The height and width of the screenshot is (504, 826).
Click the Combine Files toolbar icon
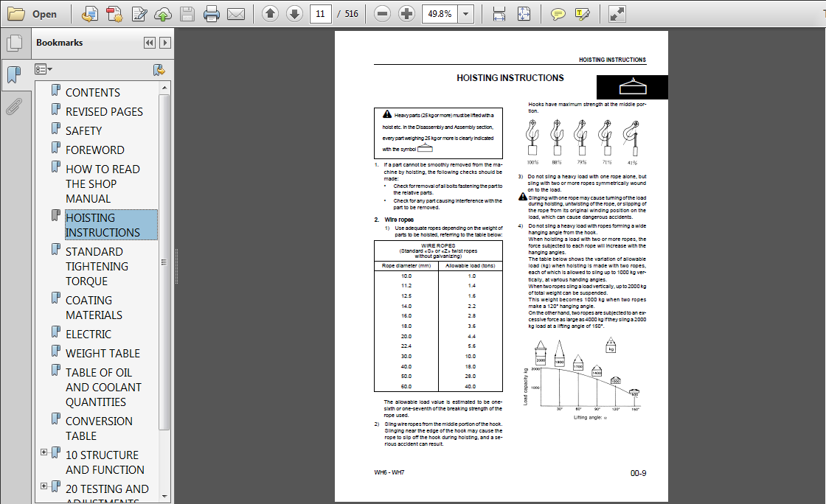tap(114, 14)
